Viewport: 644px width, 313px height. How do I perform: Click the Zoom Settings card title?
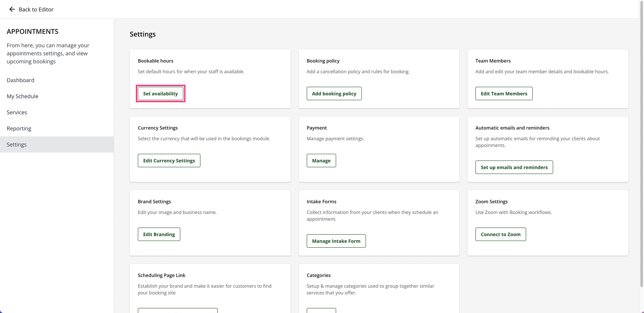(491, 201)
